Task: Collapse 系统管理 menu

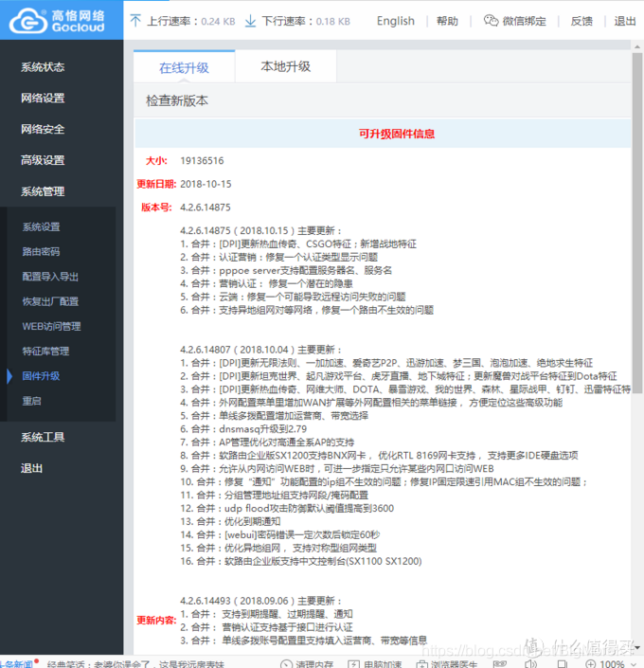Action: pos(43,191)
